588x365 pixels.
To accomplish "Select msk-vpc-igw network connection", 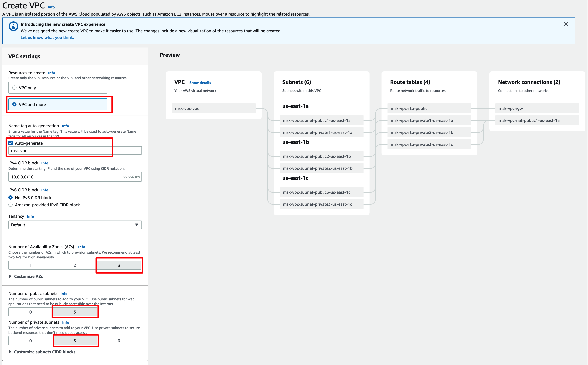I will (537, 108).
